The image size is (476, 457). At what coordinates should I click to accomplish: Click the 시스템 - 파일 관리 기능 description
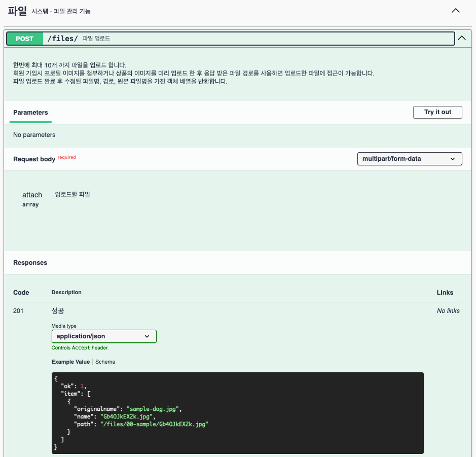coord(61,12)
